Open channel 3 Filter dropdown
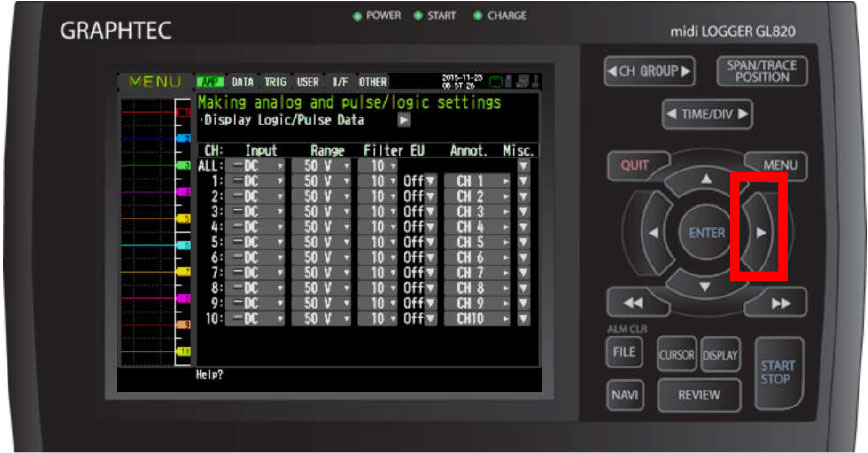 click(378, 212)
